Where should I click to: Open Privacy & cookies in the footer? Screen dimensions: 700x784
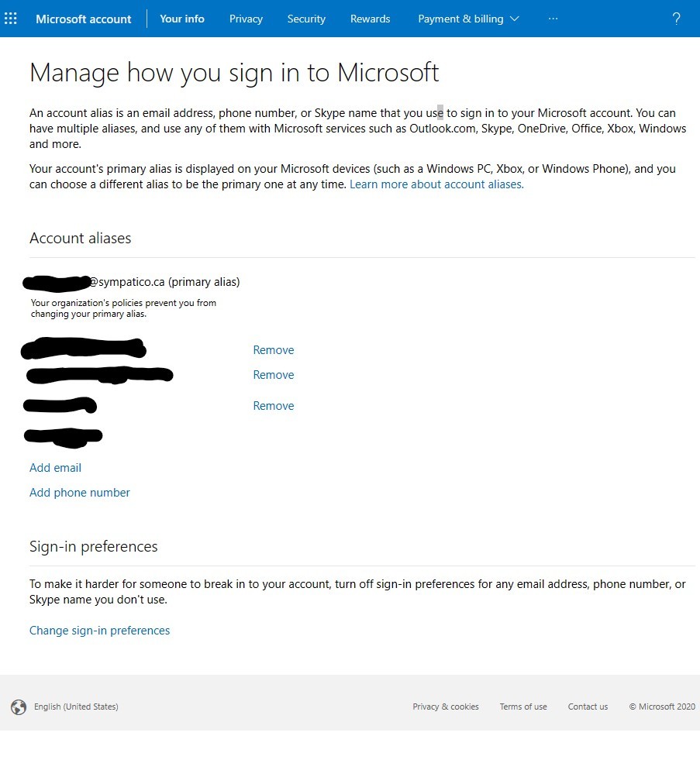446,707
